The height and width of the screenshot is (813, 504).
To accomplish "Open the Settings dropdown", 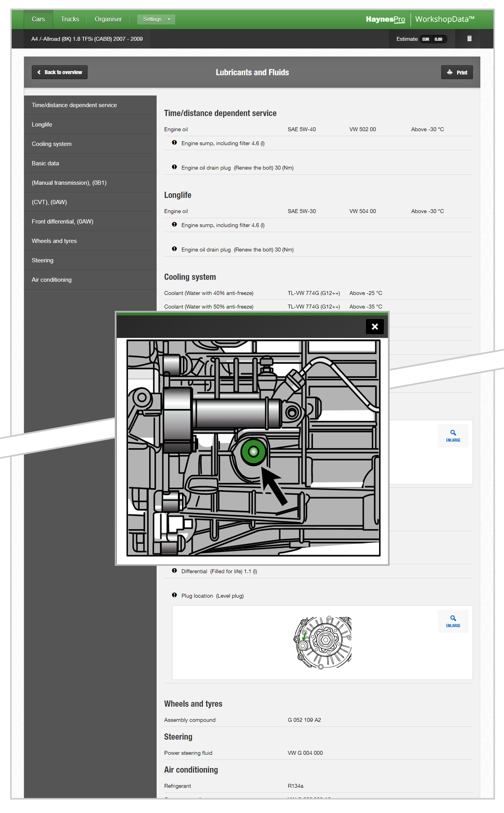I will (x=156, y=19).
